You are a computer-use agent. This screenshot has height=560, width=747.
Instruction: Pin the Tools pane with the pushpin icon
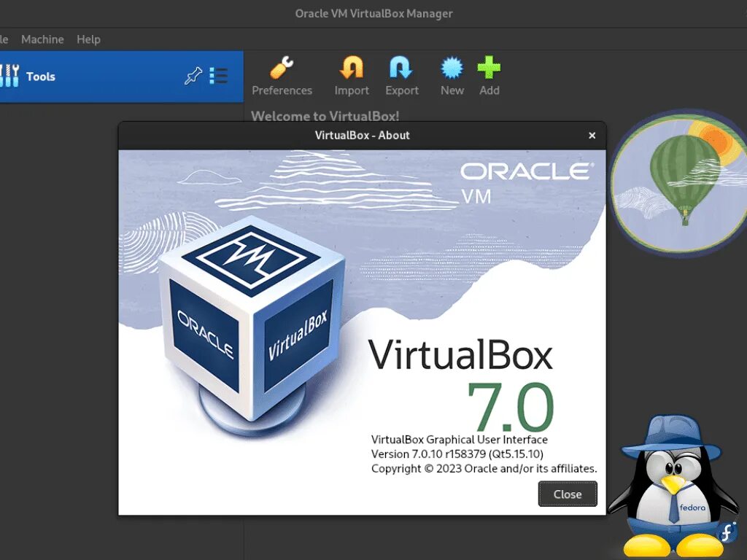[x=193, y=76]
